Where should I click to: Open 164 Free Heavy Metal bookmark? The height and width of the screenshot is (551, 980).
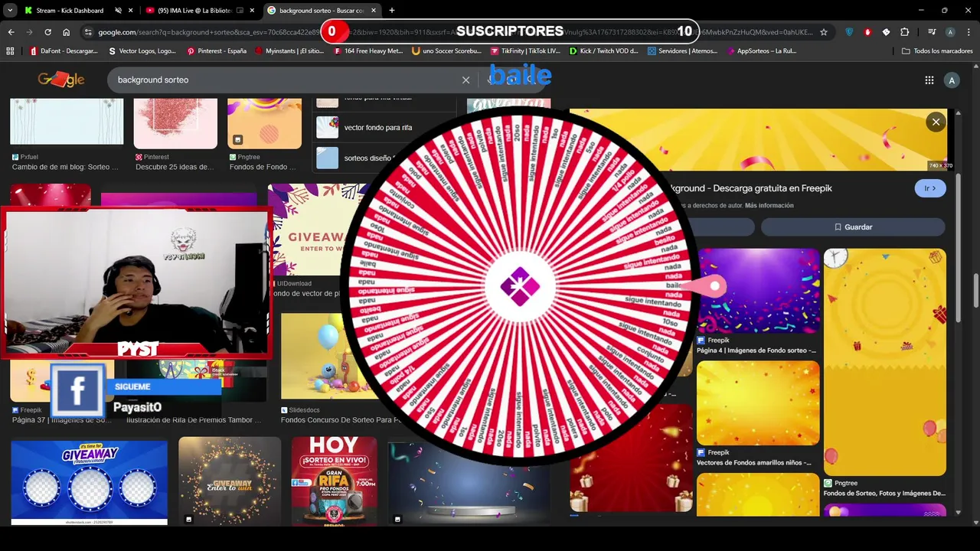tap(369, 51)
